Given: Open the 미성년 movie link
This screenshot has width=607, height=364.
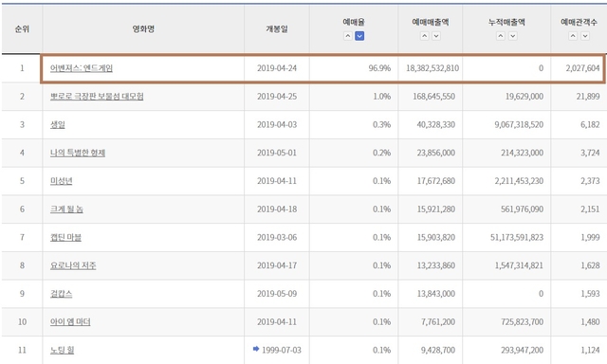Looking at the screenshot, I should pos(61,181).
